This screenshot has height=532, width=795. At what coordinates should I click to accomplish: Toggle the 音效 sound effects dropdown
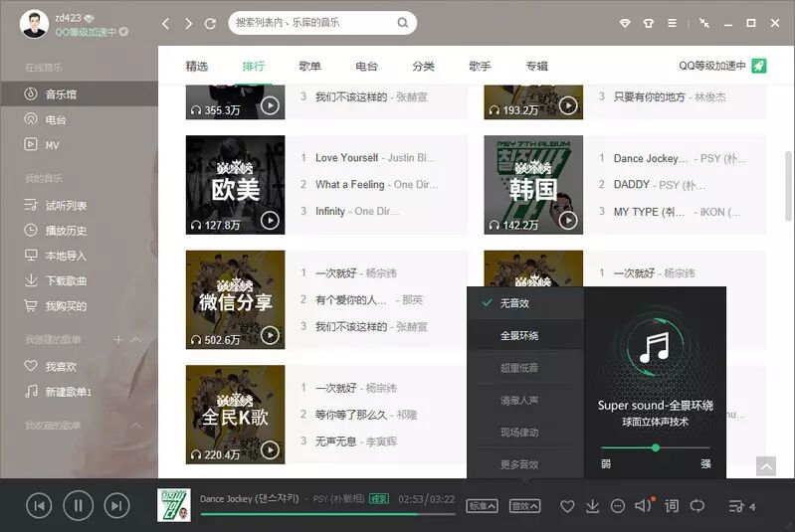524,506
